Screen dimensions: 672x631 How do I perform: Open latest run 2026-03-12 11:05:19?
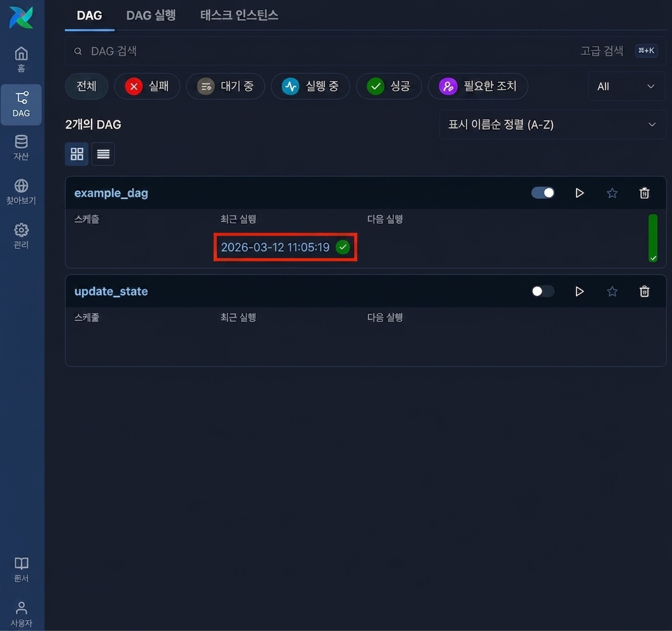coord(275,247)
